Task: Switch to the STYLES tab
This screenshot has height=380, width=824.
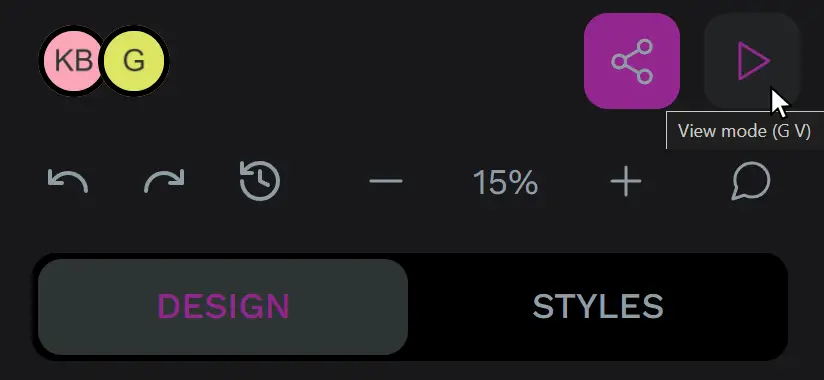Action: point(598,306)
